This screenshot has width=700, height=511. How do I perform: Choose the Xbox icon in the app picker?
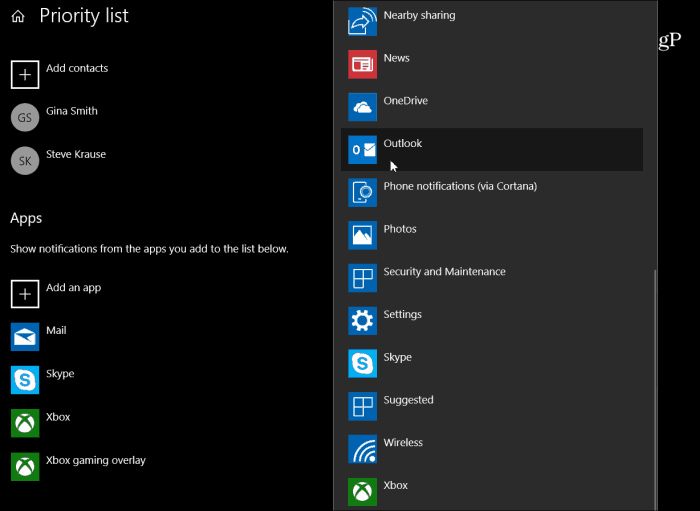[362, 492]
